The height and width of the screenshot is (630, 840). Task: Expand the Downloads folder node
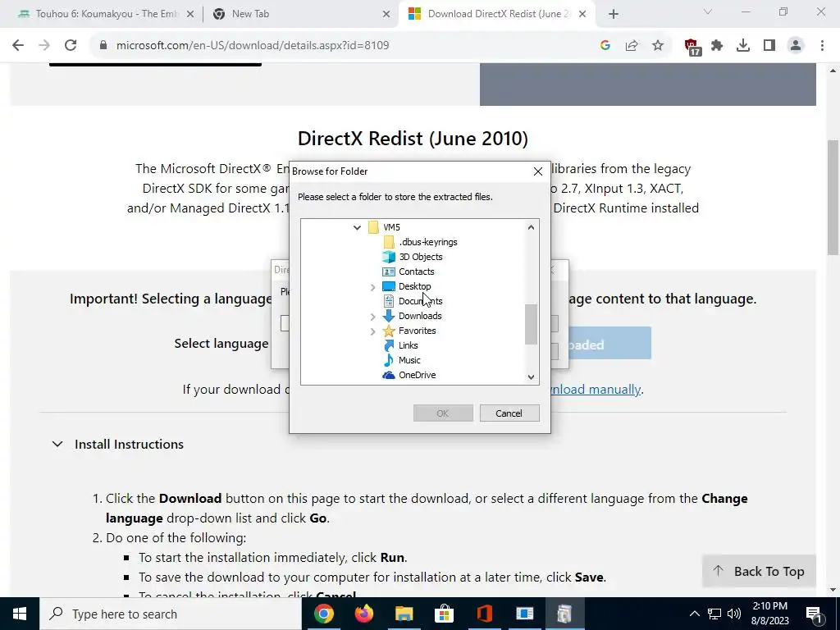point(373,317)
